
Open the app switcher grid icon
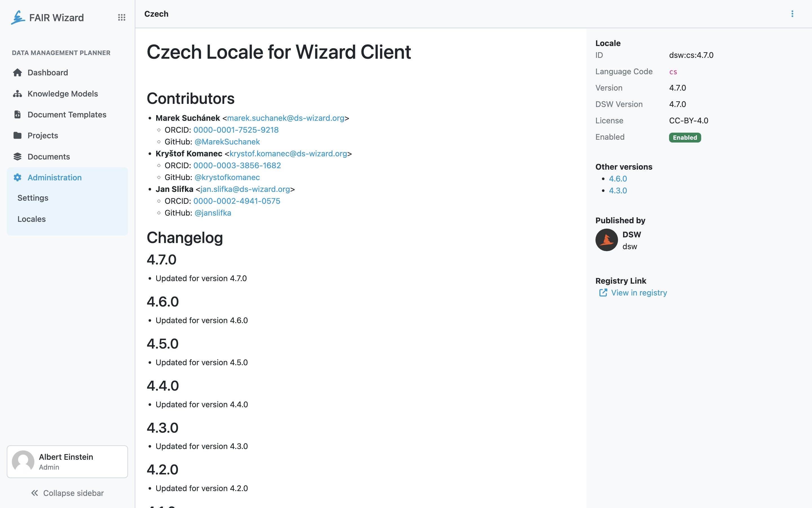[x=122, y=17]
